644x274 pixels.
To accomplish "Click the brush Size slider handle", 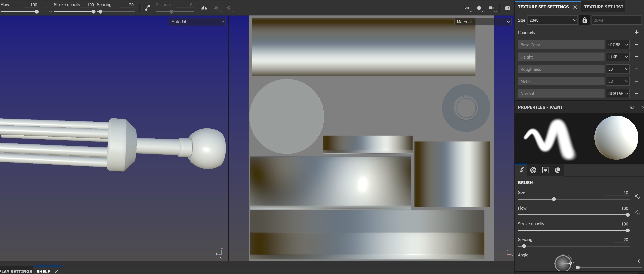I will coord(554,199).
